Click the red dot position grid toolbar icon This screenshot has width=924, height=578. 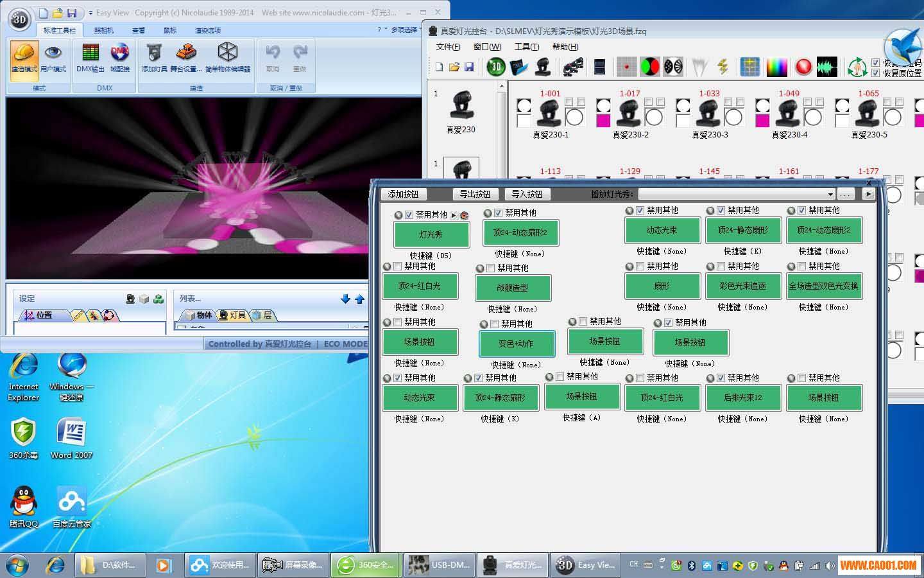click(x=626, y=67)
